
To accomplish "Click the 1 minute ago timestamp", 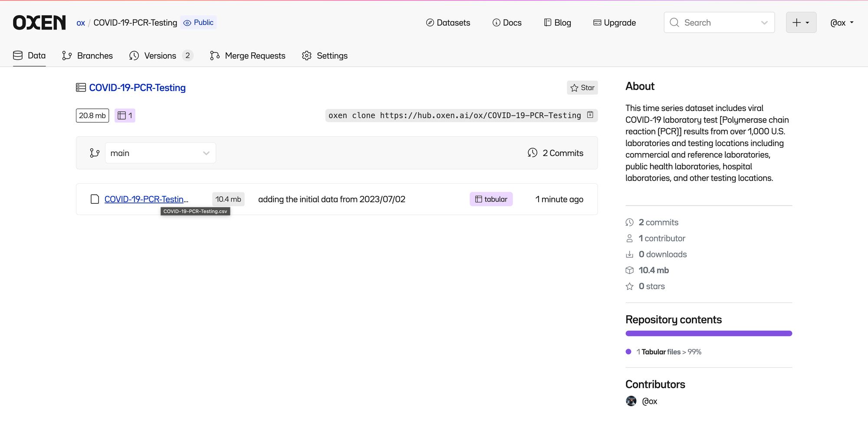I will pos(559,199).
